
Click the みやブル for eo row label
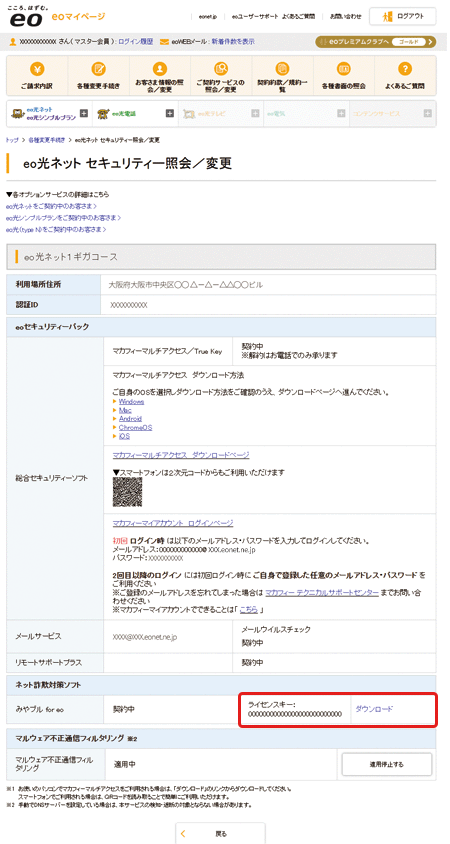point(41,709)
